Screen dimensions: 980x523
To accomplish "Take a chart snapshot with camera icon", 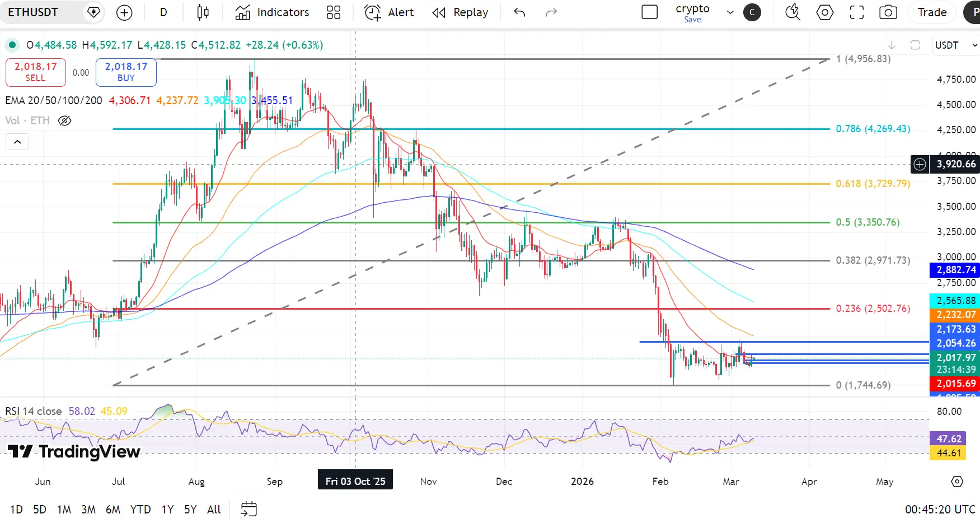I will pos(888,12).
